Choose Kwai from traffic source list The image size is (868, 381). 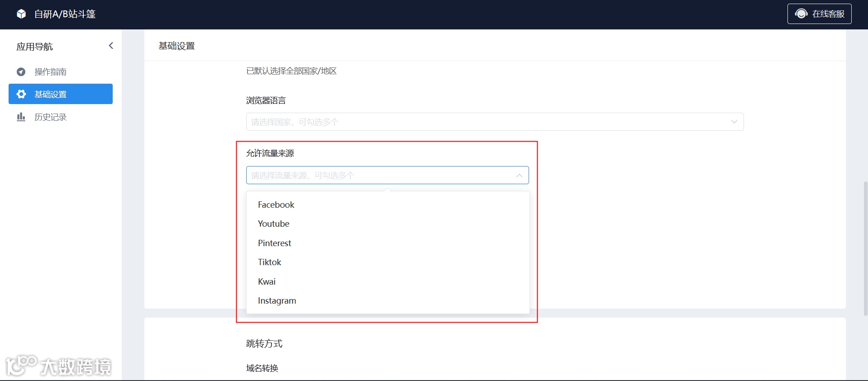pyautogui.click(x=388, y=281)
